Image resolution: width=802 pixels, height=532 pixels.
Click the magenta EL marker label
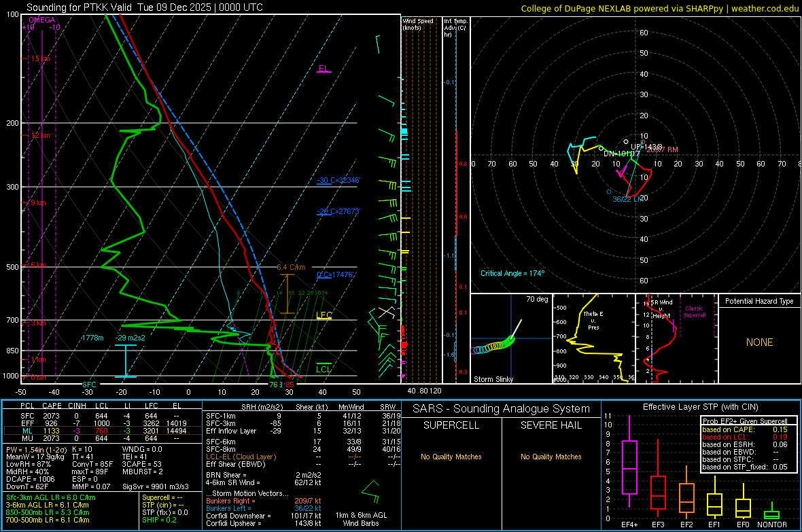324,69
